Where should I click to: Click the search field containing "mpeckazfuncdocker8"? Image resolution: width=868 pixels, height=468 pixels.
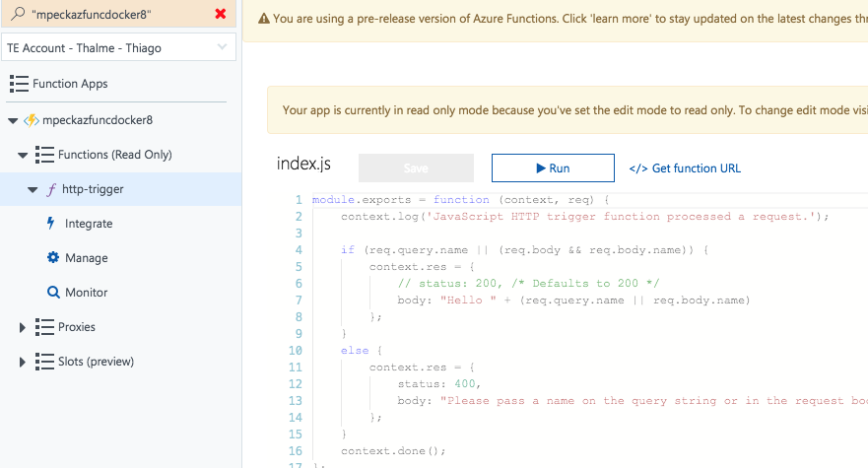click(118, 14)
